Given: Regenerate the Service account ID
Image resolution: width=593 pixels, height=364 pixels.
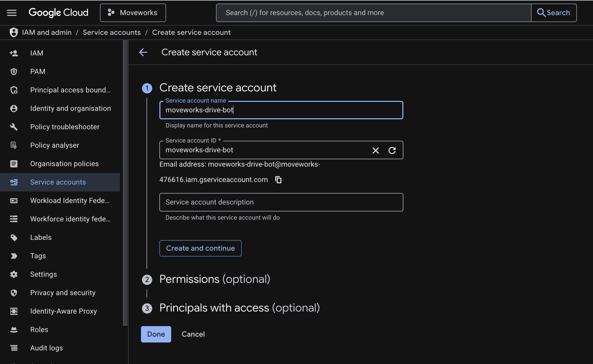Looking at the screenshot, I should 392,150.
